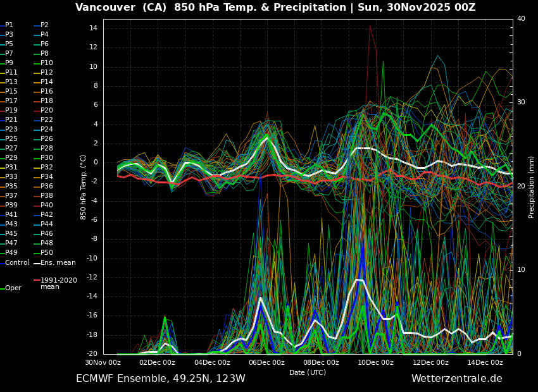Viewport: 538px width, 392px height.
Task: Click the 06Dec 00z date tick label
Action: click(266, 362)
